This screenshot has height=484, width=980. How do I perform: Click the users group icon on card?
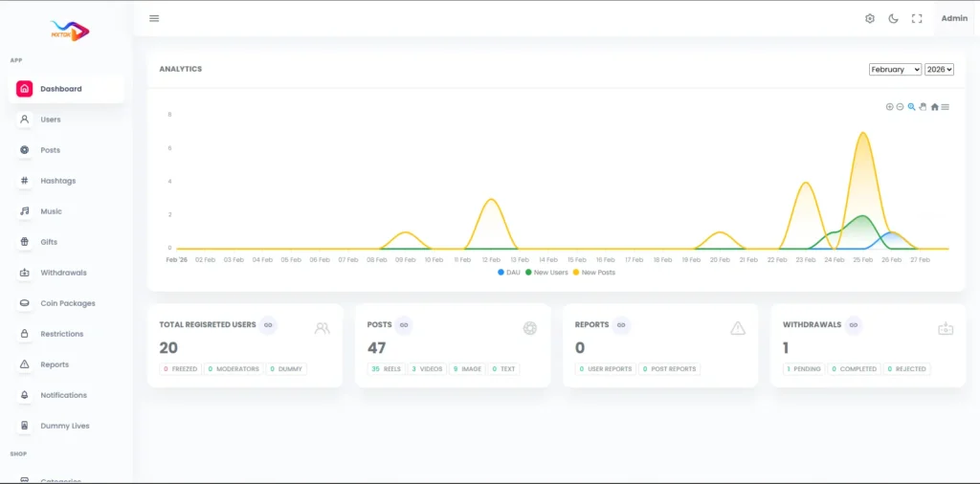tap(322, 328)
